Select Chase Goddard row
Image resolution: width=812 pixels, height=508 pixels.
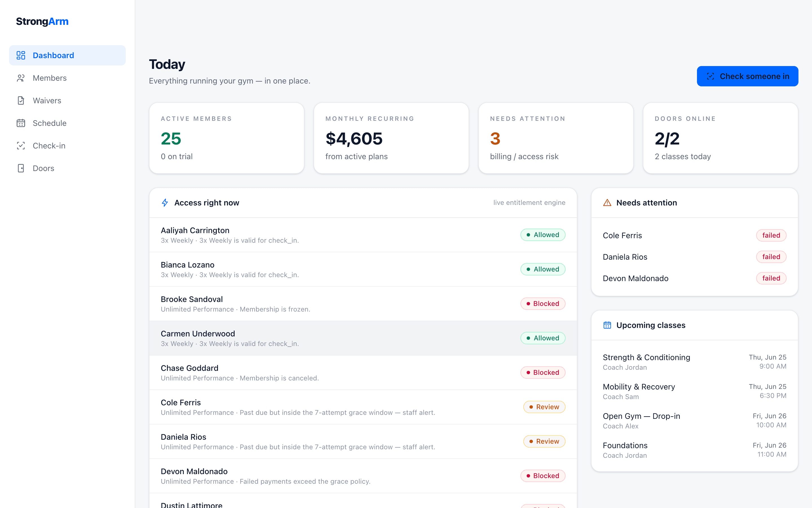click(363, 373)
